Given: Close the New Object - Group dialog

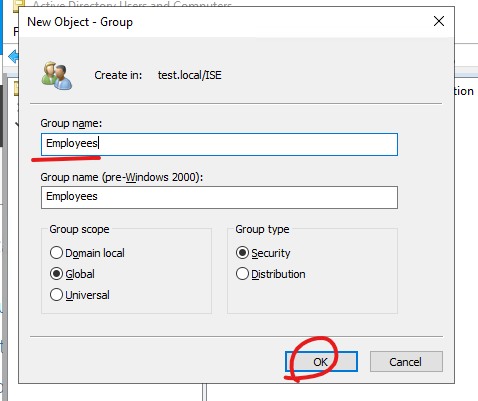Looking at the screenshot, I should (439, 21).
